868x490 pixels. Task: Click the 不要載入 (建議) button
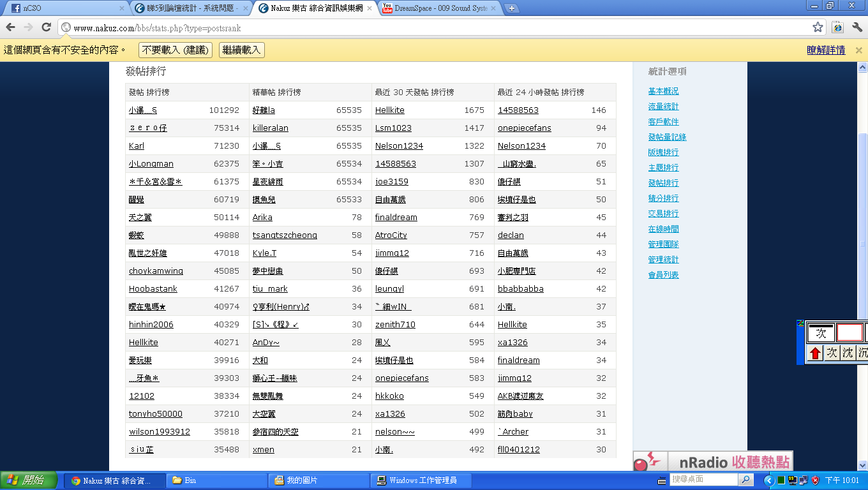point(175,50)
